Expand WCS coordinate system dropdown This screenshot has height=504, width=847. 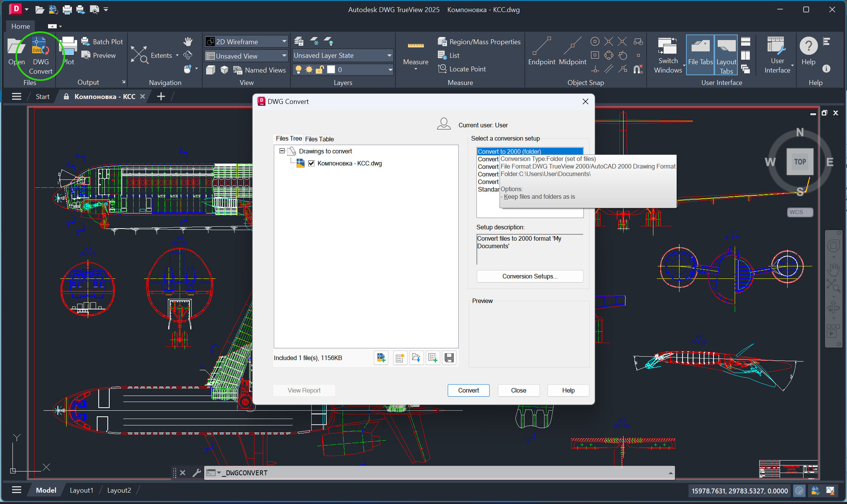pyautogui.click(x=808, y=212)
